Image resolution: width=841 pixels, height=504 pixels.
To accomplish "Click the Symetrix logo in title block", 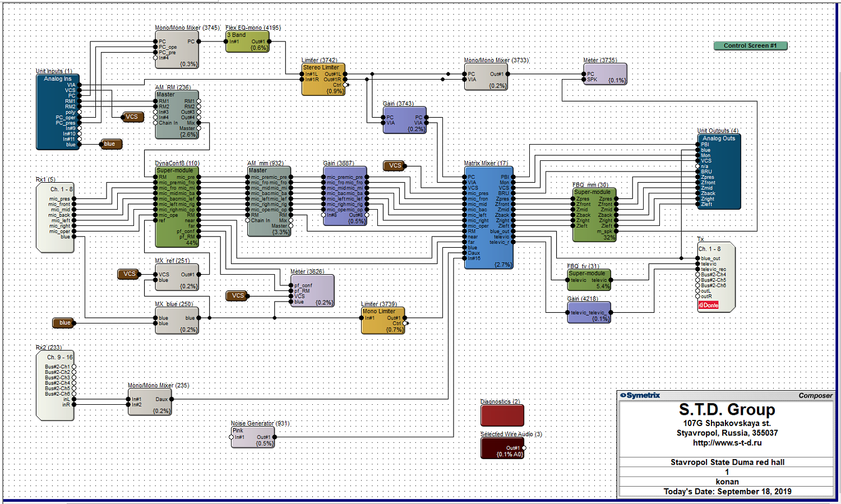I will [x=640, y=396].
